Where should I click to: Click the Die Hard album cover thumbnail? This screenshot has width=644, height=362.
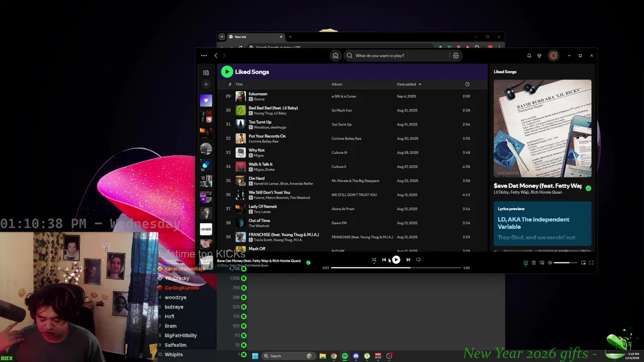240,181
